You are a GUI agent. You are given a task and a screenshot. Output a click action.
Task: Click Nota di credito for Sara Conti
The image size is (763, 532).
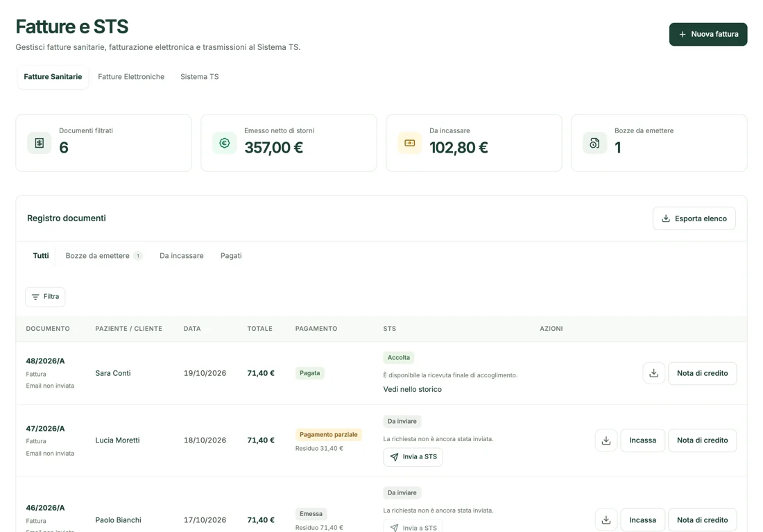coord(702,373)
